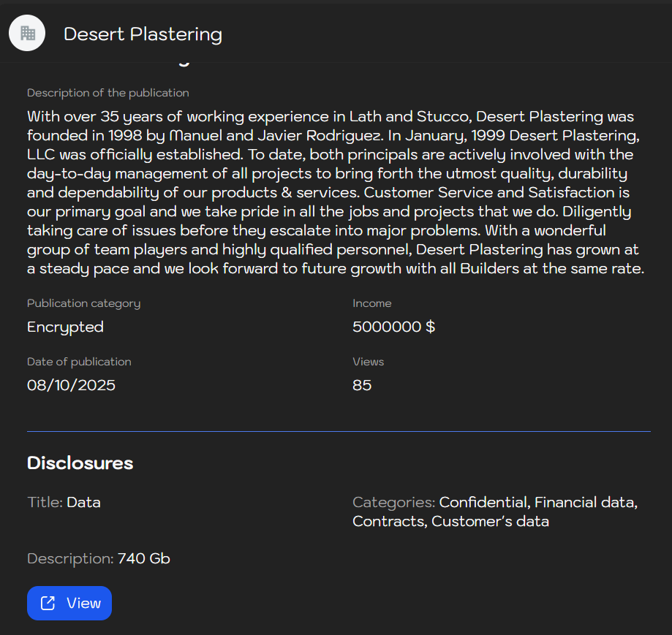Click the Description of the publication label

click(107, 93)
